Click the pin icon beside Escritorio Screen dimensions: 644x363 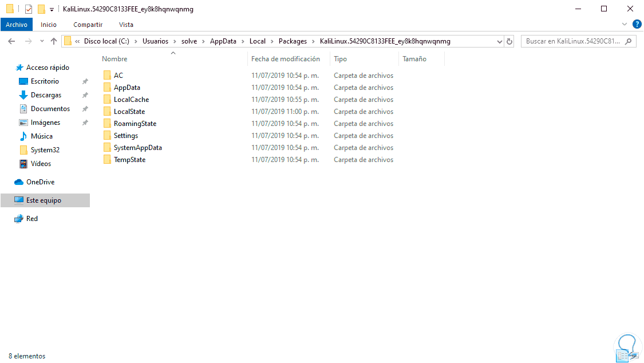click(85, 81)
